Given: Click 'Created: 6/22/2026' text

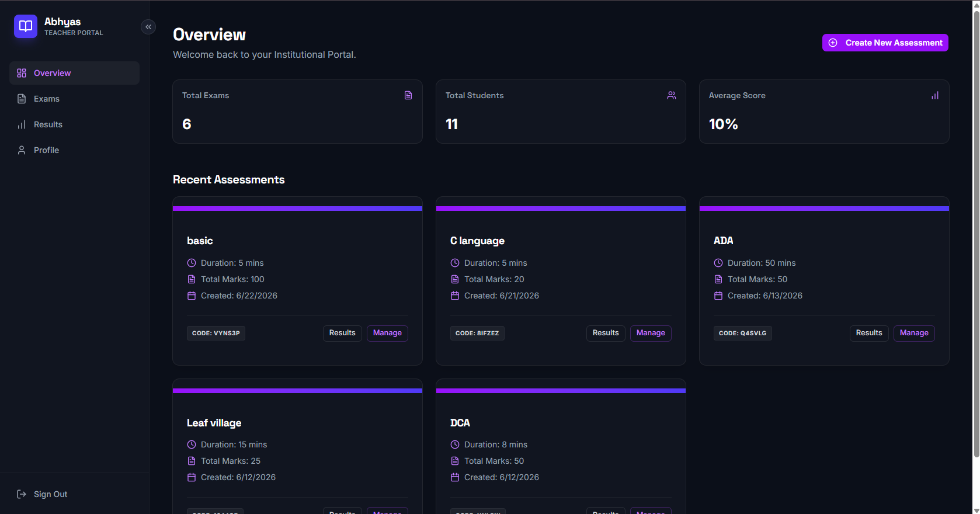Looking at the screenshot, I should (239, 296).
